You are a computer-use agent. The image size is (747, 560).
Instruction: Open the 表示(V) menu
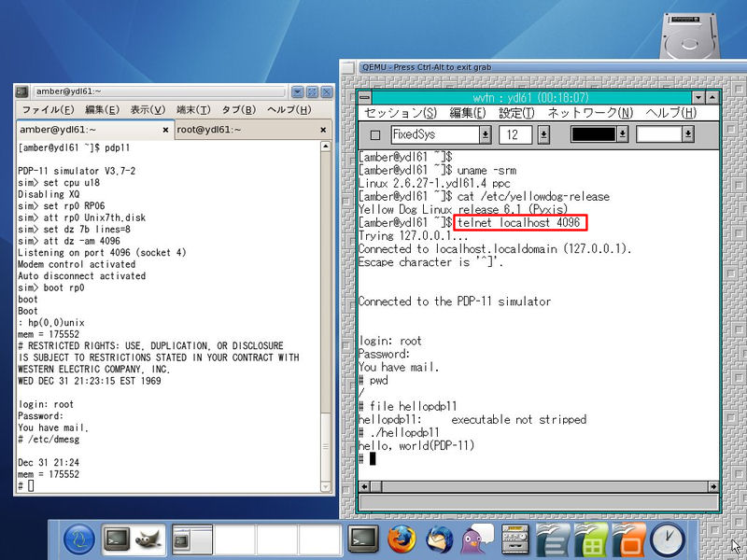148,109
